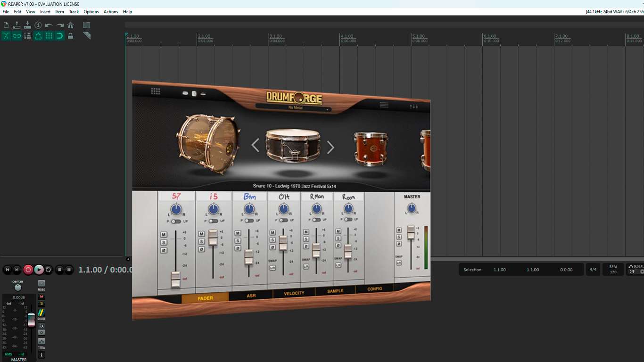Switch to the SAMPLE tab in Drumforge
This screenshot has height=362, width=644.
335,291
